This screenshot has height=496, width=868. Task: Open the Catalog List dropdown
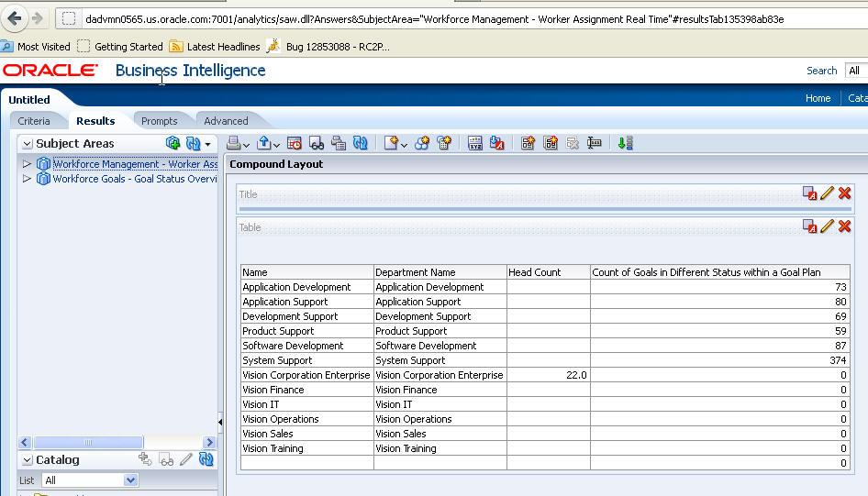tap(130, 480)
